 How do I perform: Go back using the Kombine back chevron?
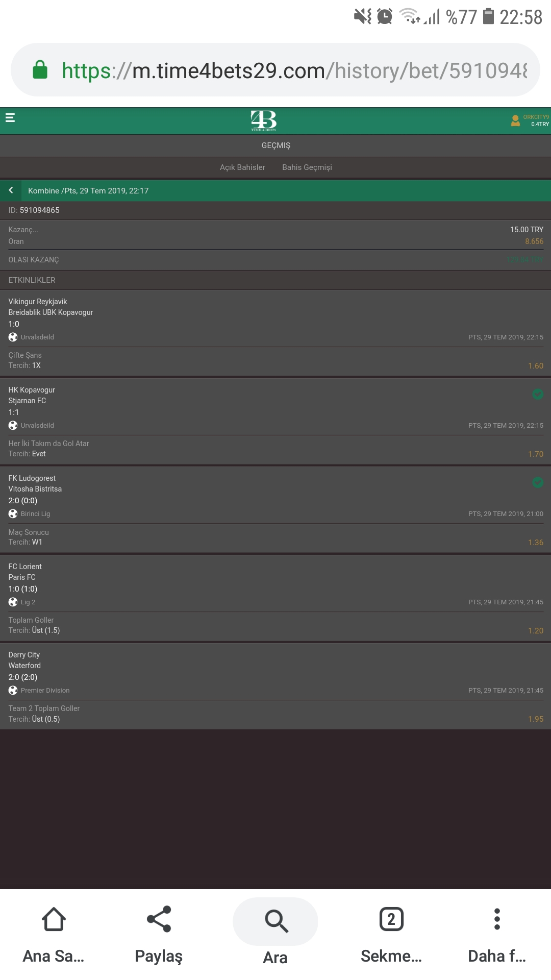pos(11,190)
